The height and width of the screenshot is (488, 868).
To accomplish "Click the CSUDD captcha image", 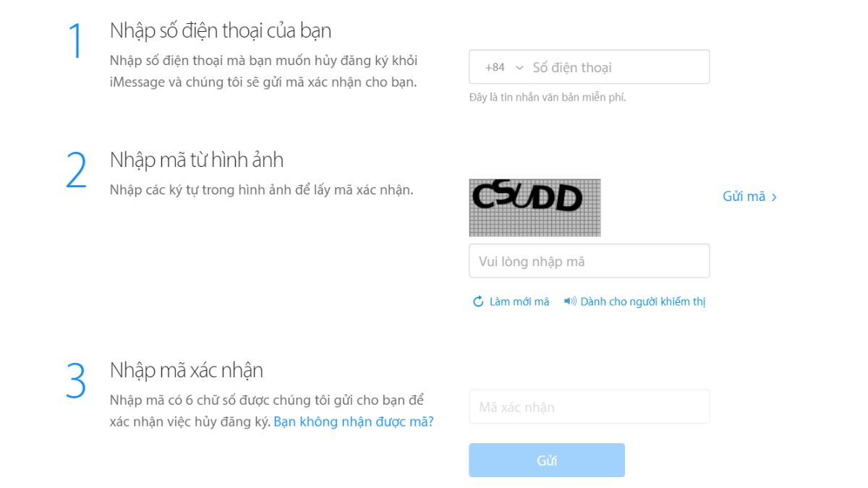I will tap(535, 207).
